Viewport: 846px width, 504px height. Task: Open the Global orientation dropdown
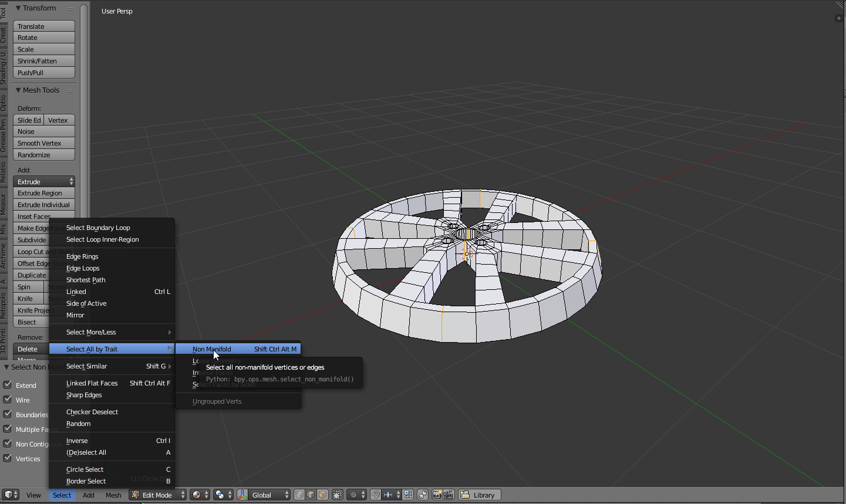[x=269, y=495]
